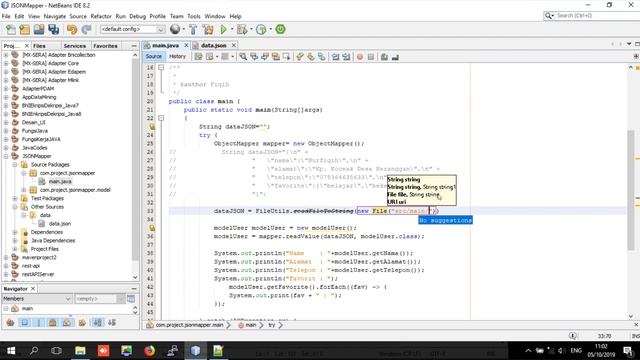The width and height of the screenshot is (640, 360).
Task: Switch to History view of editor
Action: click(x=177, y=56)
